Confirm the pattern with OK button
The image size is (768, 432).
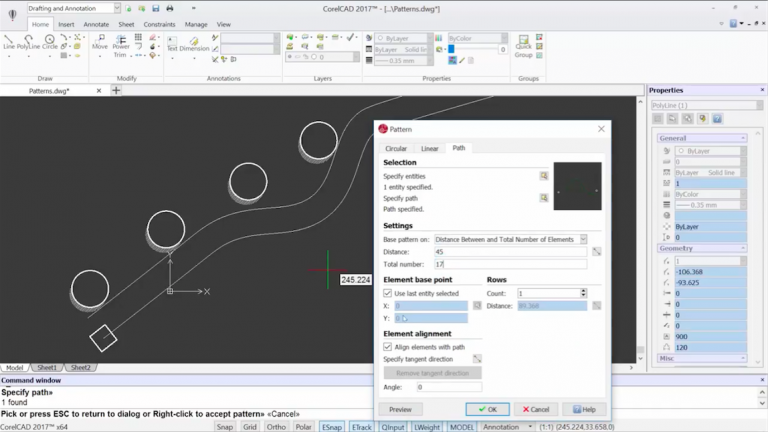(x=487, y=409)
